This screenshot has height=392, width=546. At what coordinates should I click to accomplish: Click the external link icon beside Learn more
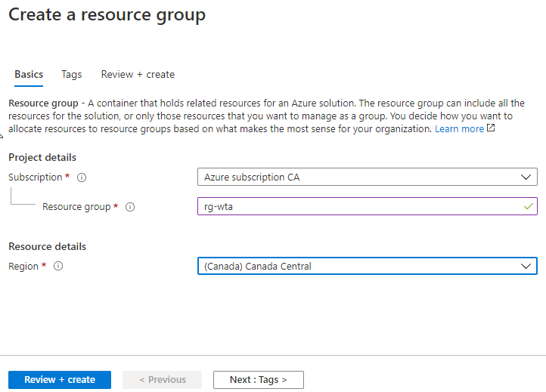pos(491,128)
